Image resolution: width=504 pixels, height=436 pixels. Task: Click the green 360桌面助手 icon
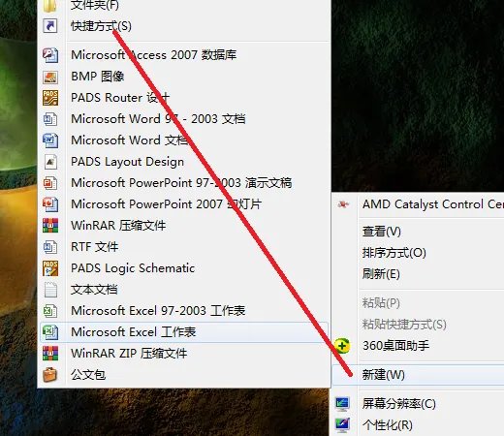pyautogui.click(x=342, y=346)
